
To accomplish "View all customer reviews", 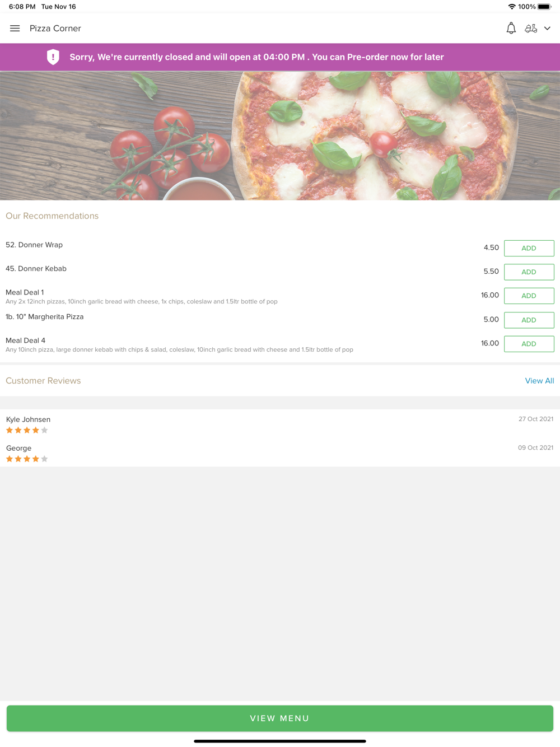I will tap(539, 381).
